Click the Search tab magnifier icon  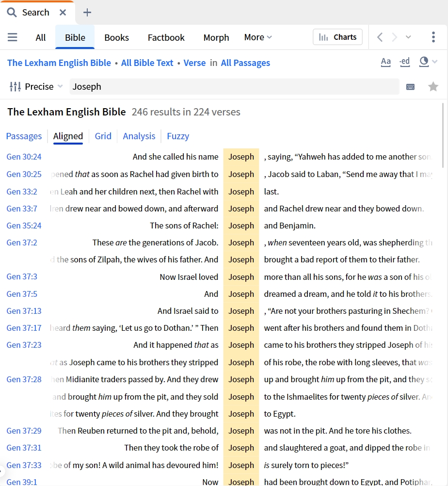12,13
